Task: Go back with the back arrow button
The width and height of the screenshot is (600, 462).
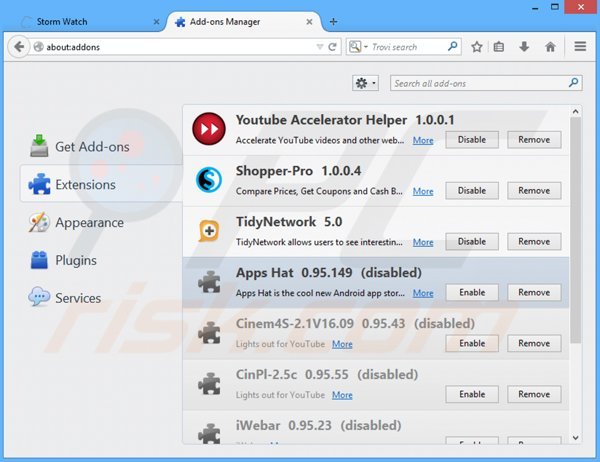Action: (18, 47)
